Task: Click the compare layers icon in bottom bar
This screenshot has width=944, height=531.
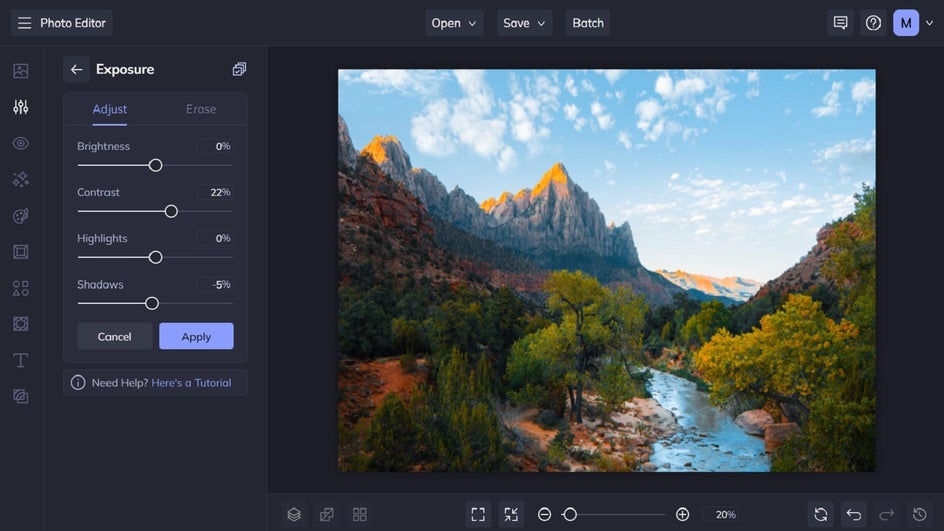Action: [x=327, y=514]
